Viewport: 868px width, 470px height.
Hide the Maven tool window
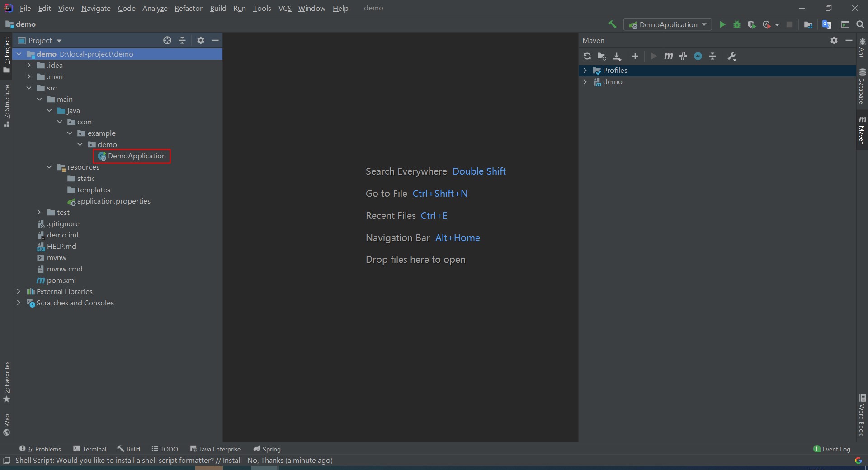tap(849, 40)
